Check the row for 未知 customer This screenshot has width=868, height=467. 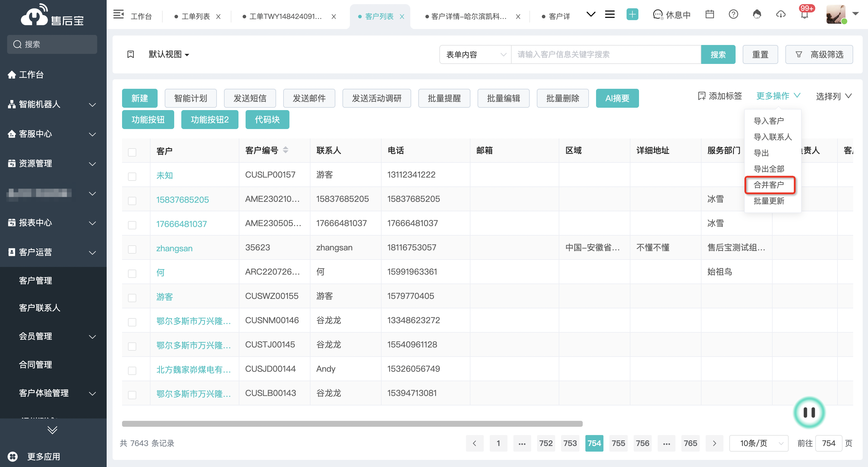tap(132, 176)
